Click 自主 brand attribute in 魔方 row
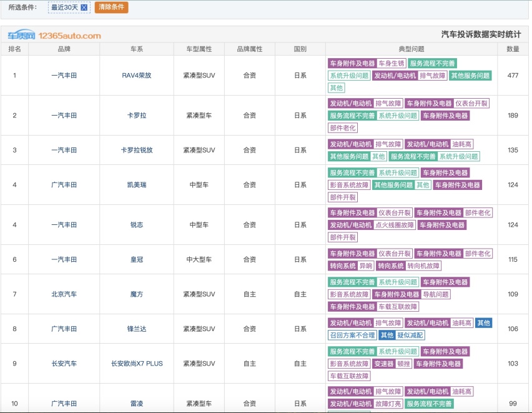The width and height of the screenshot is (532, 413). pos(250,294)
